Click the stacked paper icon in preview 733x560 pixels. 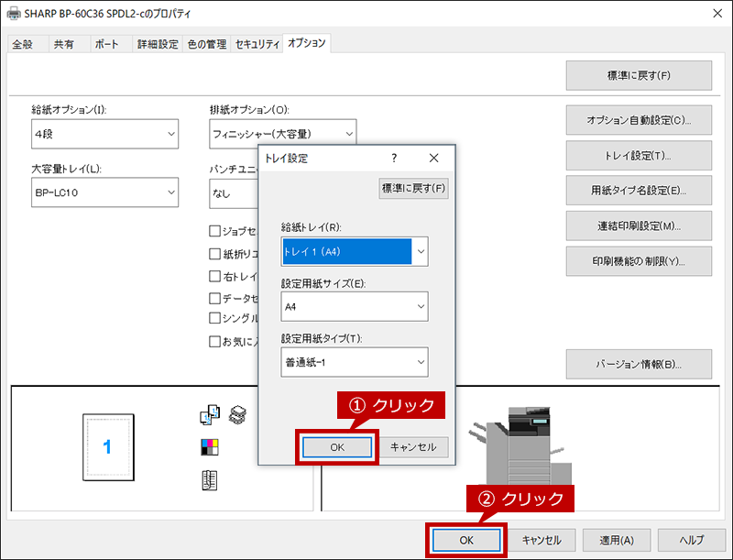[237, 415]
